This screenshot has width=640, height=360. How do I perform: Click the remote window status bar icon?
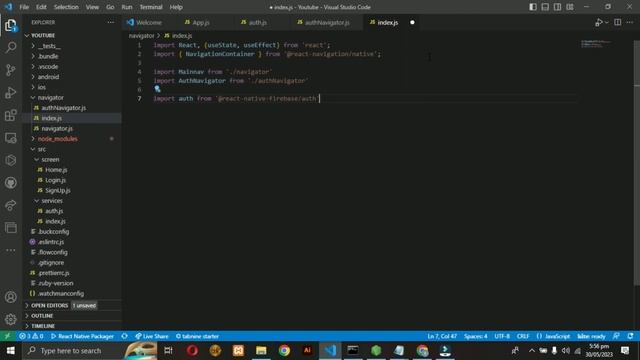coord(7,336)
